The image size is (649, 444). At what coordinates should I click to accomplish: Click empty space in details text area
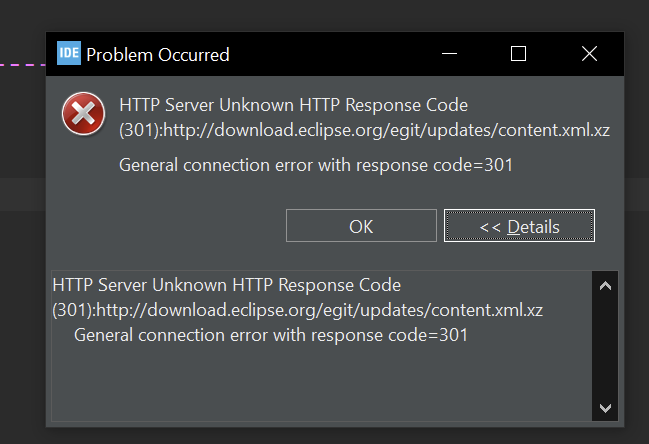coord(320,385)
